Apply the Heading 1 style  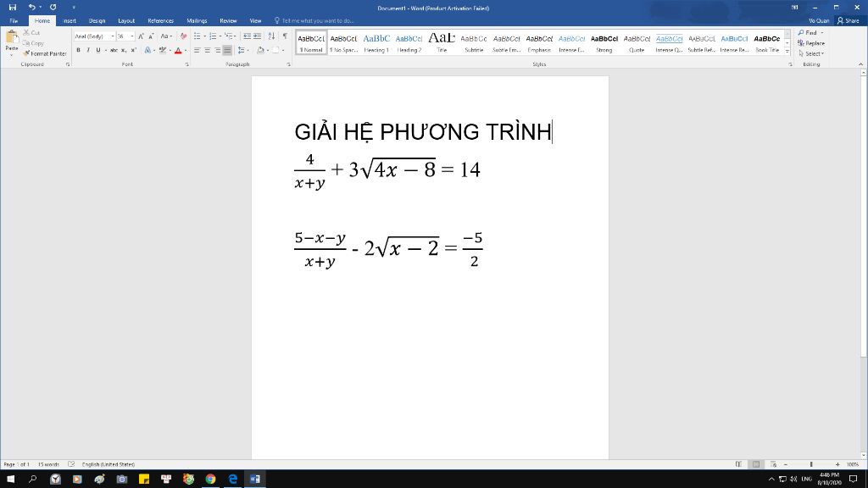[x=376, y=42]
